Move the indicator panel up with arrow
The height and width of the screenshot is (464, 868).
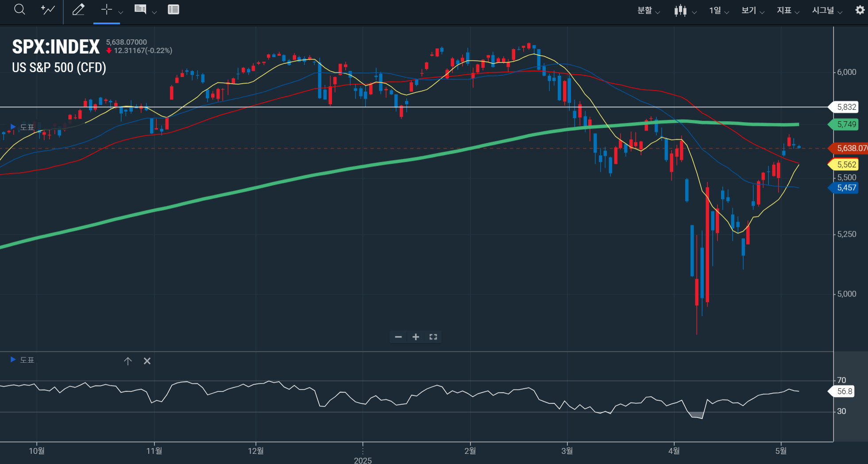(x=128, y=361)
